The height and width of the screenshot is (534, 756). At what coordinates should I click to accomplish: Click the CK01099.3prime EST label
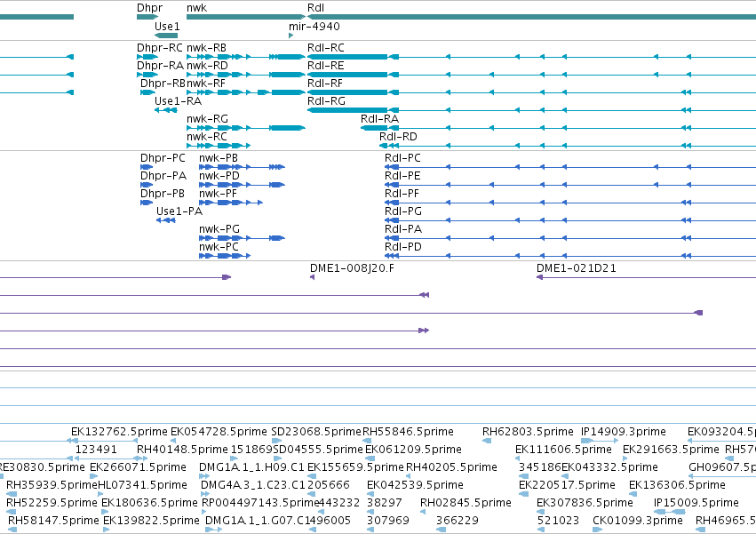[x=638, y=521]
